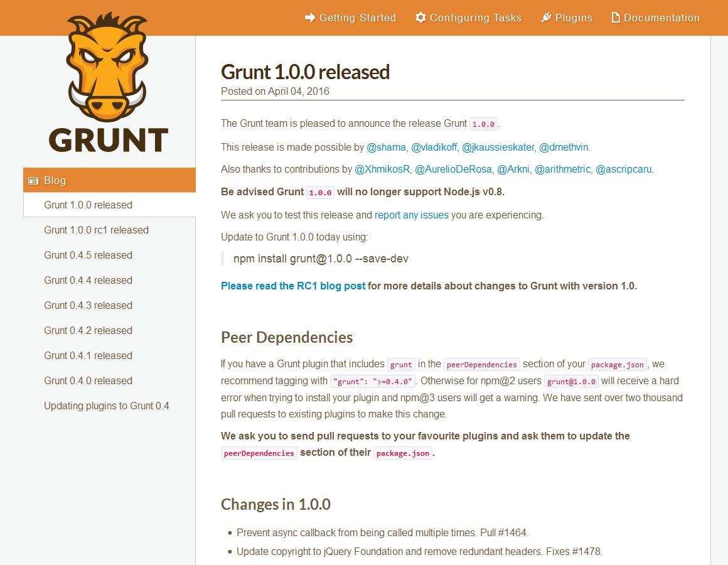
Task: Follow the report any issues link
Action: 411,215
